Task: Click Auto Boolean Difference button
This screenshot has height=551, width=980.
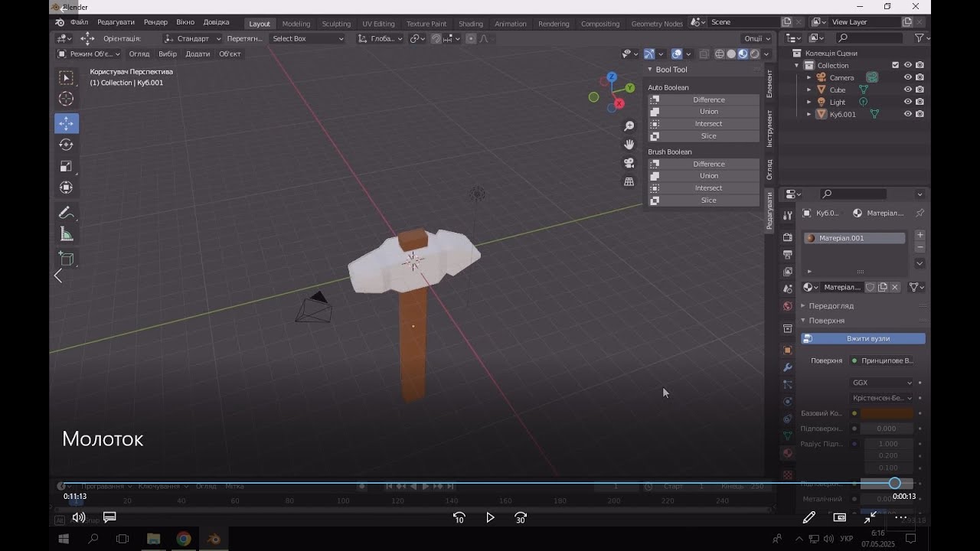Action: pyautogui.click(x=704, y=99)
